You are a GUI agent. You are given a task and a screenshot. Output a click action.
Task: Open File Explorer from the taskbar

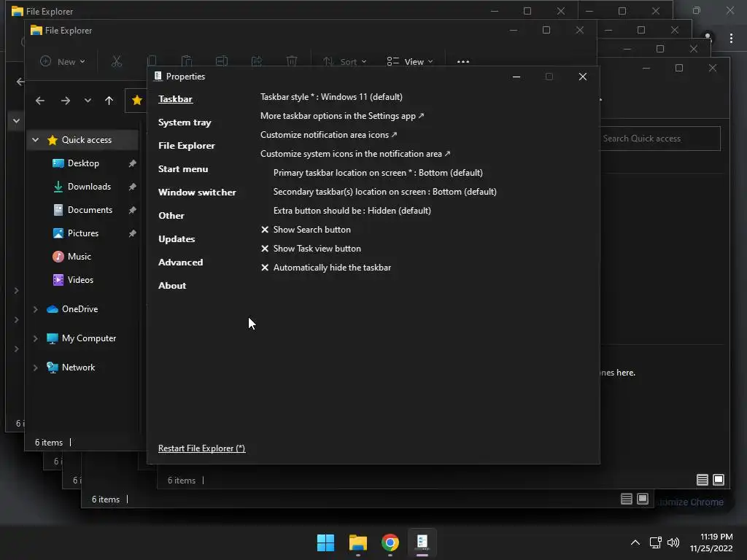357,542
